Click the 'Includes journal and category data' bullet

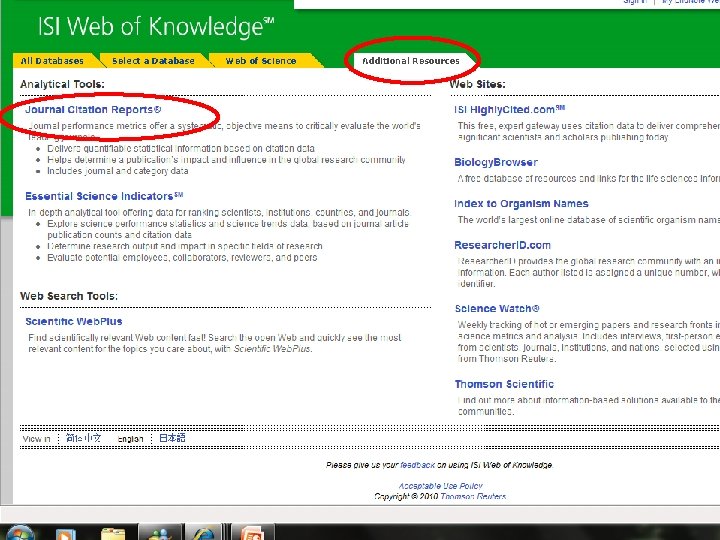(118, 171)
